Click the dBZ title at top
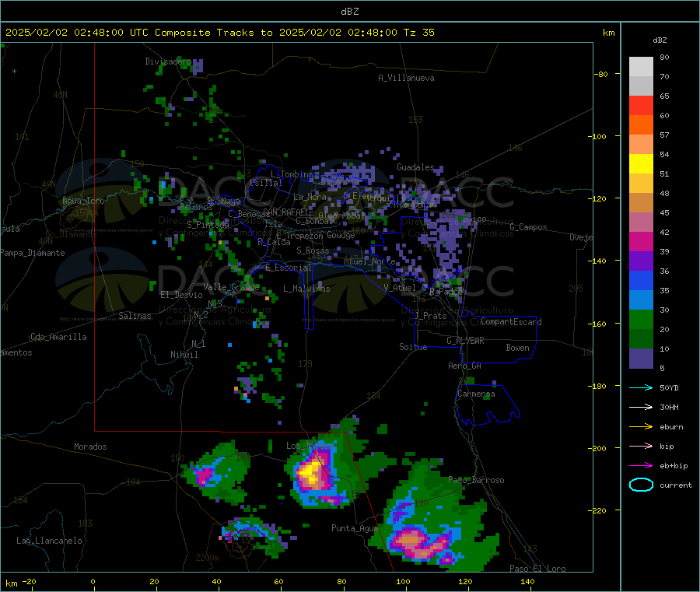700x592 pixels. click(x=349, y=12)
